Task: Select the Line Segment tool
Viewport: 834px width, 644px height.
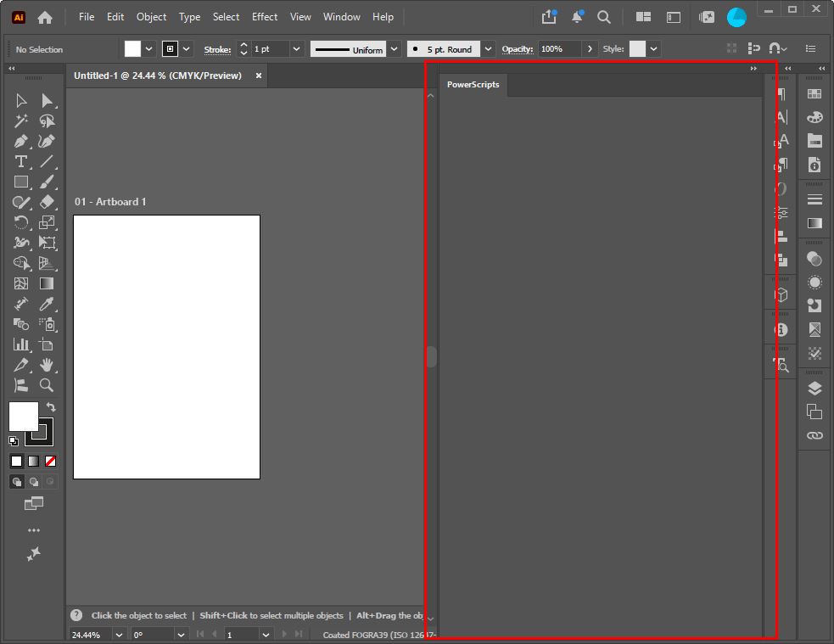Action: tap(47, 162)
